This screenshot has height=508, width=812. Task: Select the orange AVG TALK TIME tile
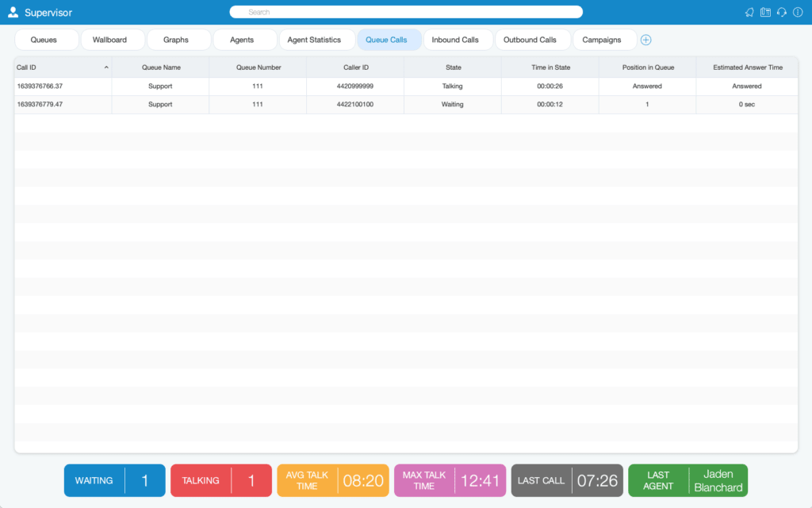333,480
